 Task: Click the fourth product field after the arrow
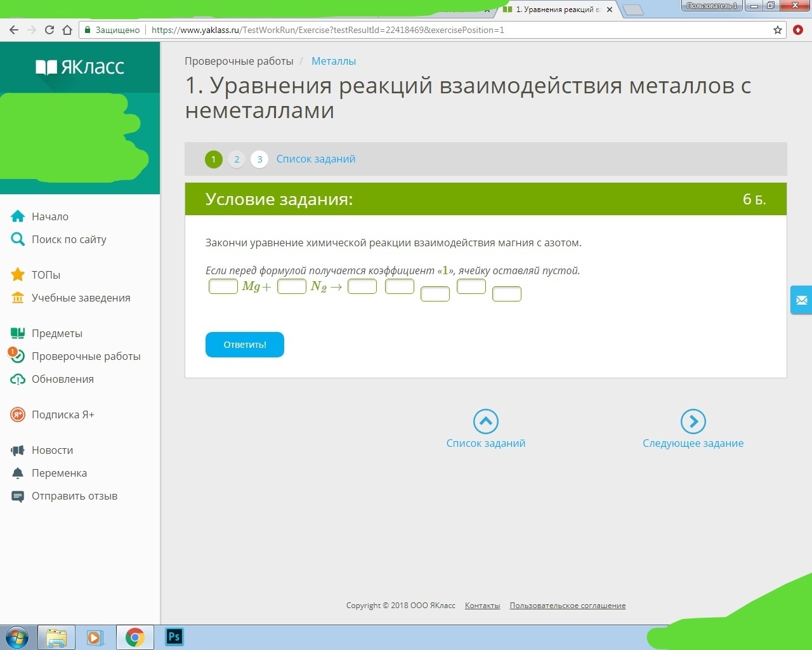471,286
